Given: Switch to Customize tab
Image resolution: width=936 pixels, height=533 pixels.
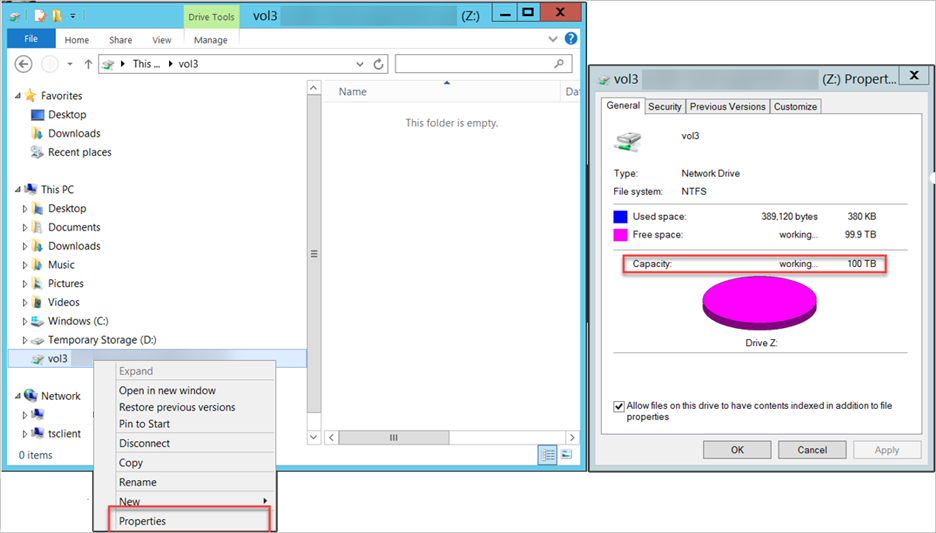Looking at the screenshot, I should (x=796, y=106).
